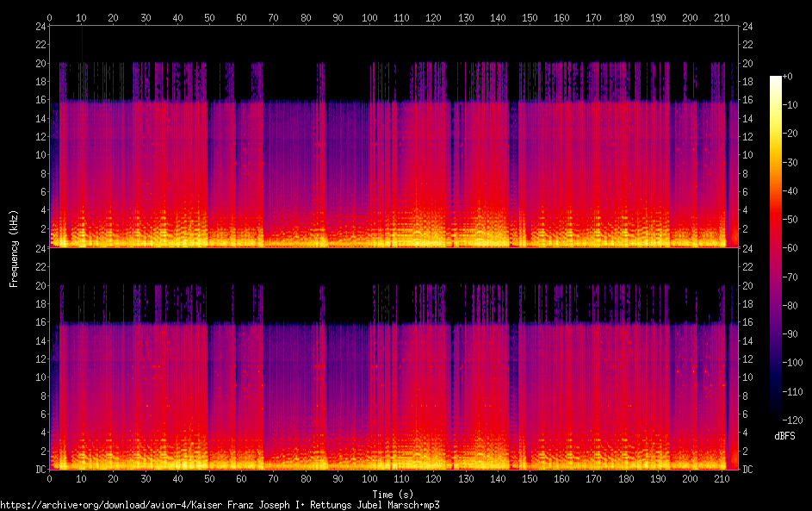Click the archive.org download URL text
The height and width of the screenshot is (511, 812).
click(220, 505)
